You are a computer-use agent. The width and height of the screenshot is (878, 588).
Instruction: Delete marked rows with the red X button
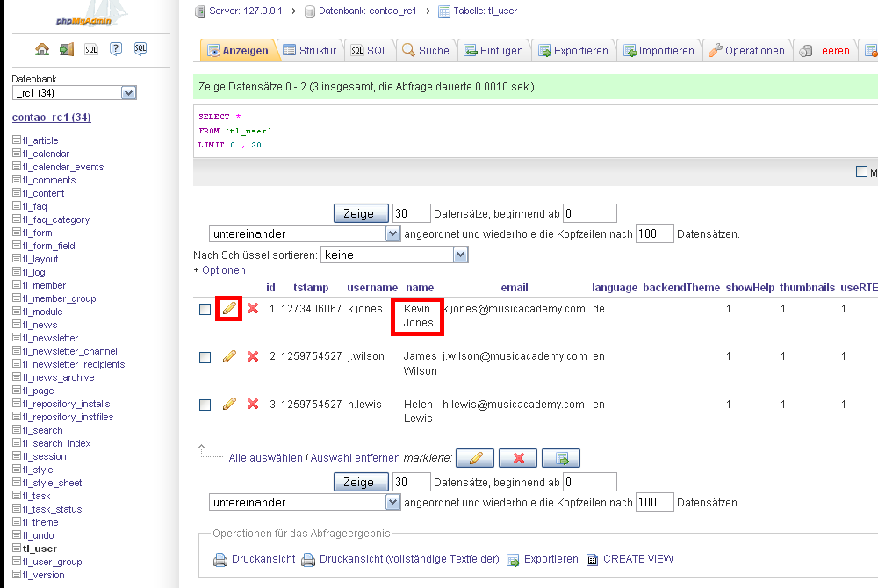pyautogui.click(x=517, y=457)
